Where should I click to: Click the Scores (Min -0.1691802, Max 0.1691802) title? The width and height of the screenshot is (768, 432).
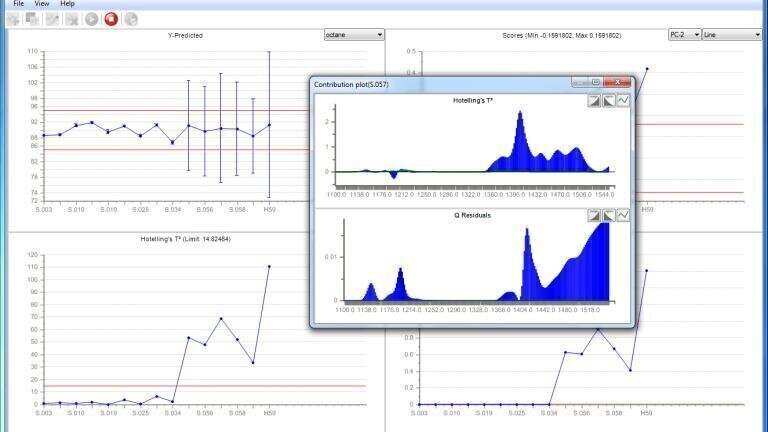tap(562, 35)
